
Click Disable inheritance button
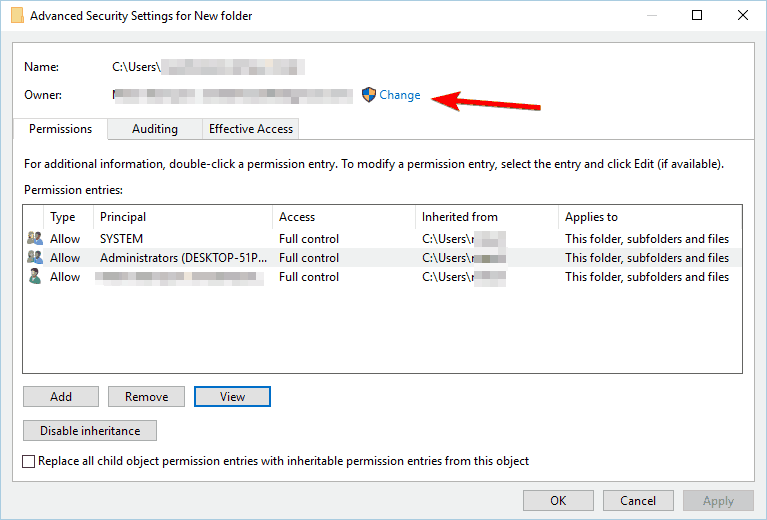click(90, 431)
